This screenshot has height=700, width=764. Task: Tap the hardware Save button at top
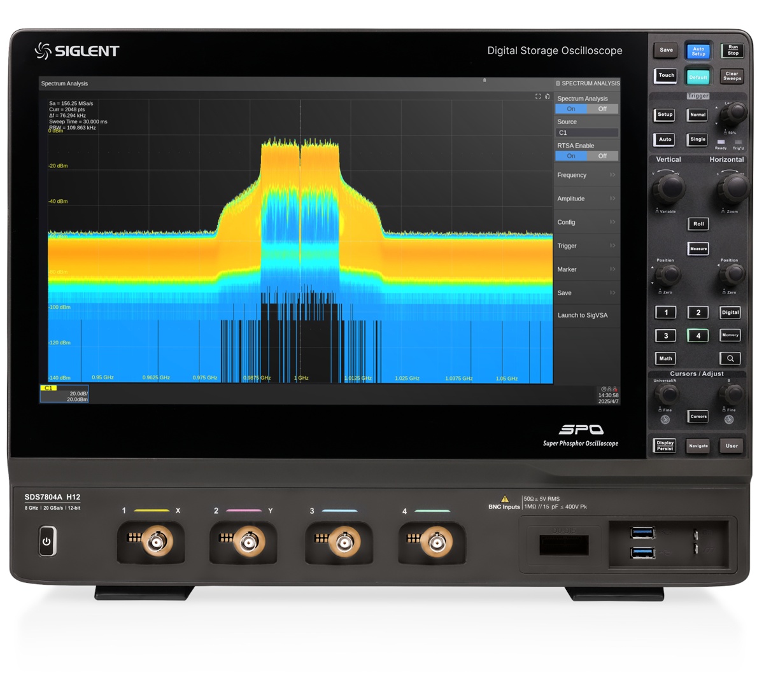666,50
